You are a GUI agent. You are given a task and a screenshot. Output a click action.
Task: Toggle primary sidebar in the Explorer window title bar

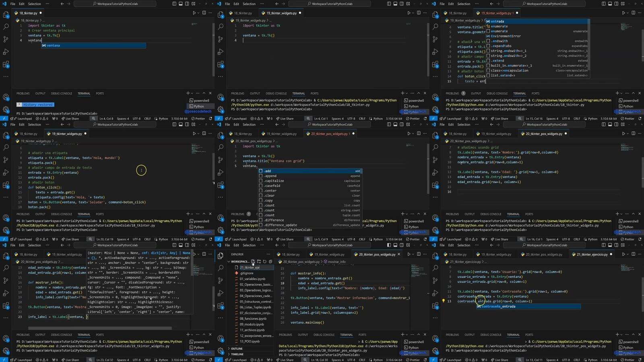click(x=389, y=245)
